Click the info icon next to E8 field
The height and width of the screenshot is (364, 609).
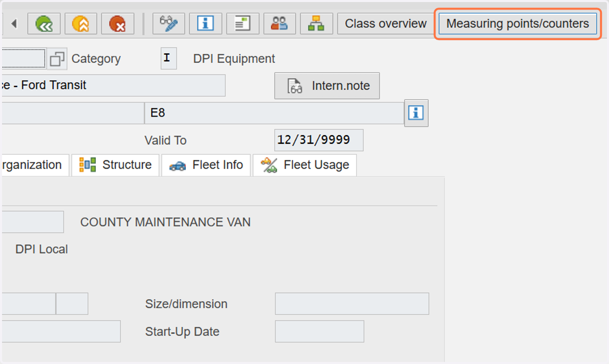[416, 113]
